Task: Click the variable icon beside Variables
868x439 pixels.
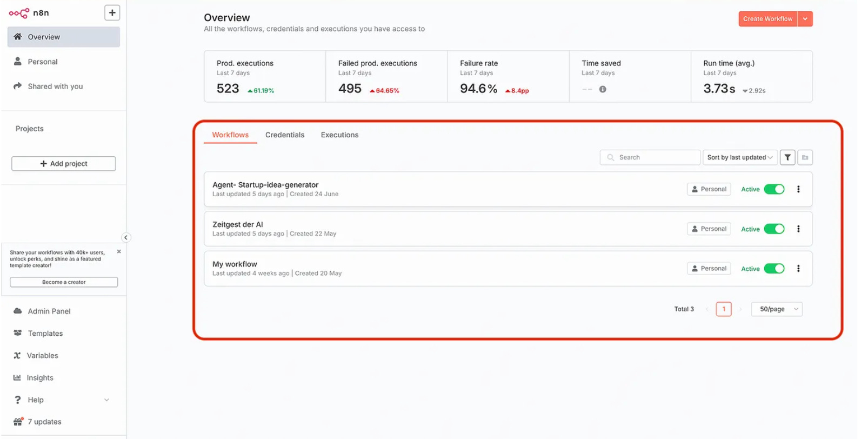Action: tap(17, 355)
